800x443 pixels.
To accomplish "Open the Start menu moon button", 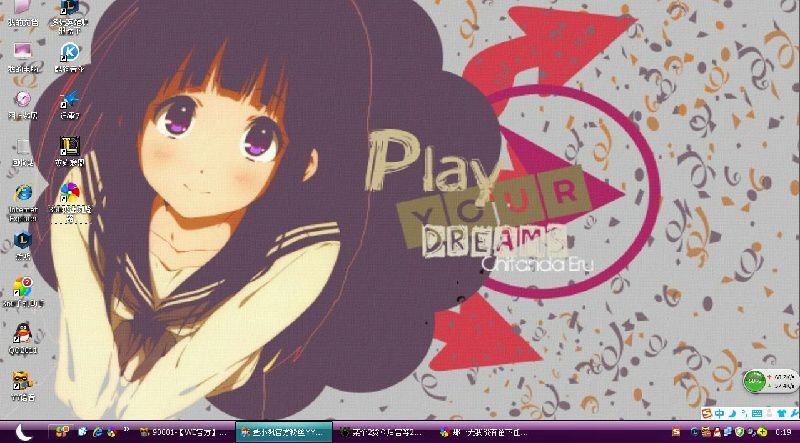I will pos(23,432).
